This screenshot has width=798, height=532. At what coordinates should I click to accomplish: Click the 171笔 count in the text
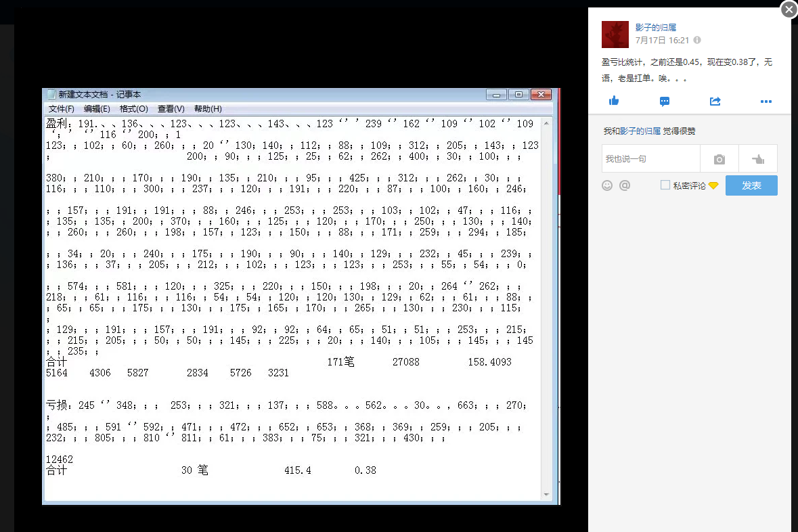point(340,362)
